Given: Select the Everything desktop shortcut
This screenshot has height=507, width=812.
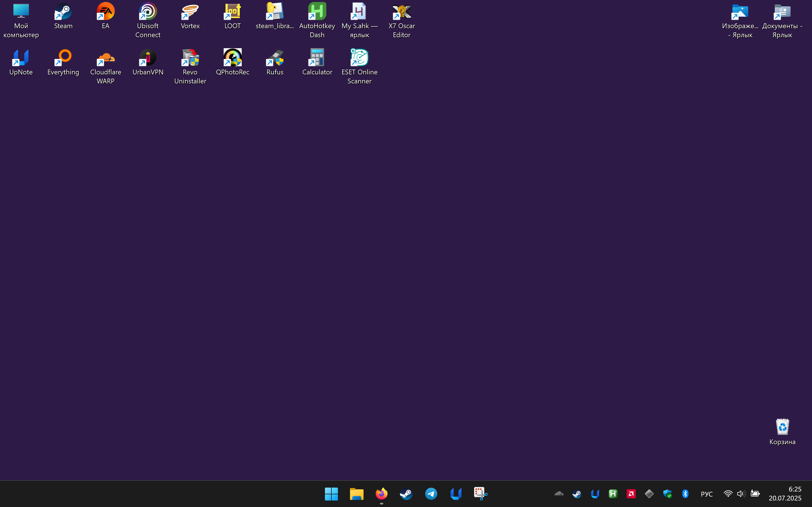Looking at the screenshot, I should pos(63,62).
